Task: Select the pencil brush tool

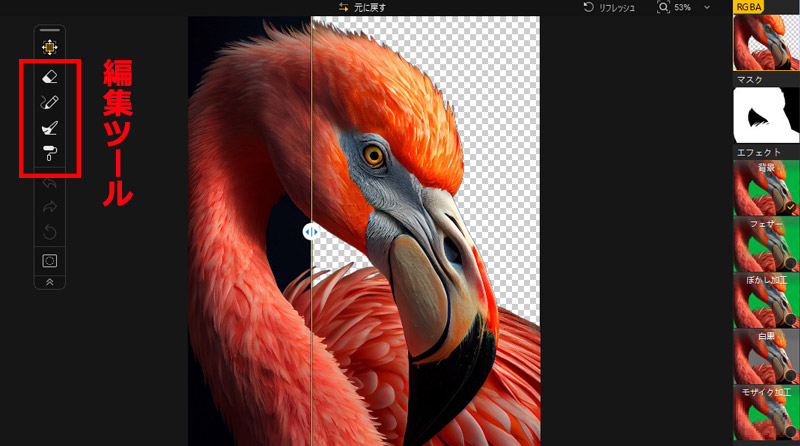Action: point(49,101)
